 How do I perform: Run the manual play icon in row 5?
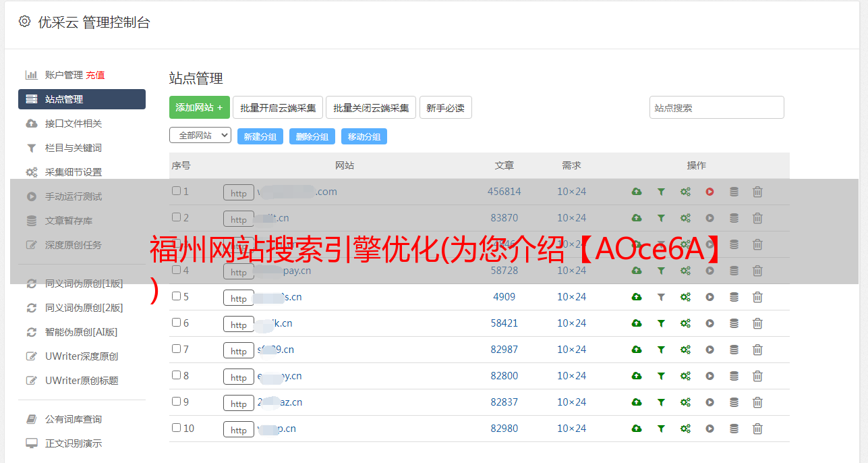pos(710,297)
